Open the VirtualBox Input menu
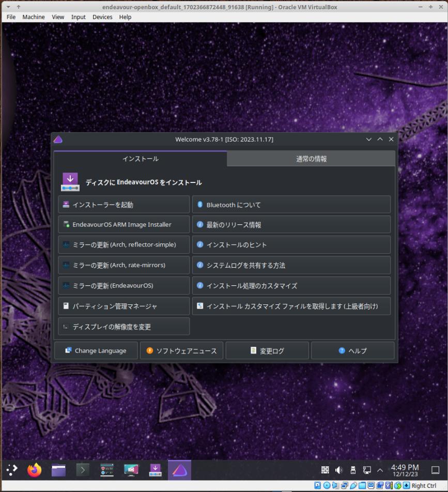The width and height of the screenshot is (448, 492). click(78, 17)
